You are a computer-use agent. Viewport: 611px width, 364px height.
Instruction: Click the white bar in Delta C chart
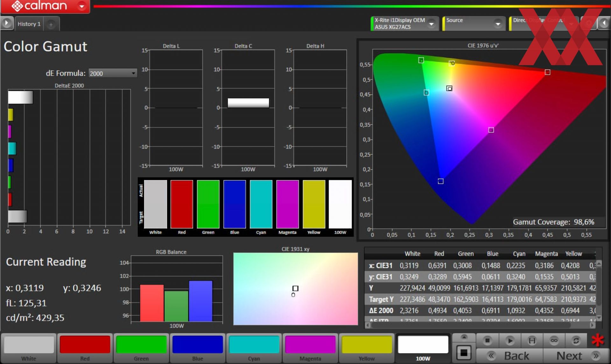click(x=248, y=103)
